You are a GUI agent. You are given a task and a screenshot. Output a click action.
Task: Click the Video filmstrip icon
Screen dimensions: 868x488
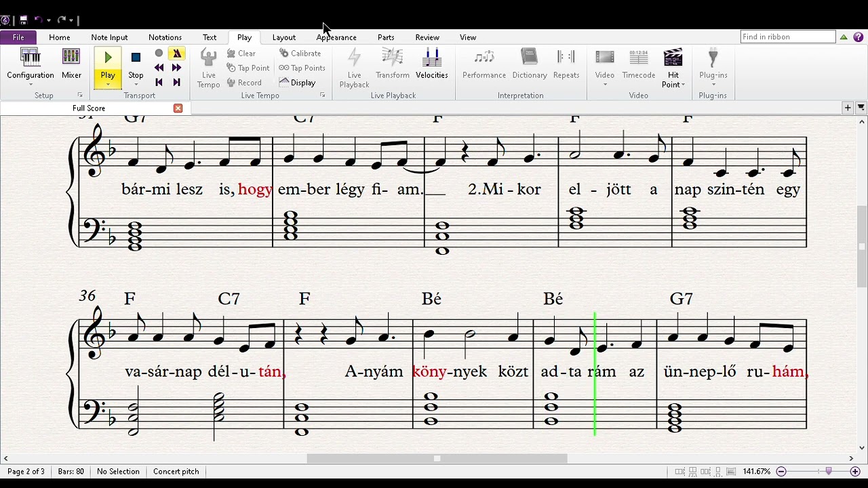[605, 58]
